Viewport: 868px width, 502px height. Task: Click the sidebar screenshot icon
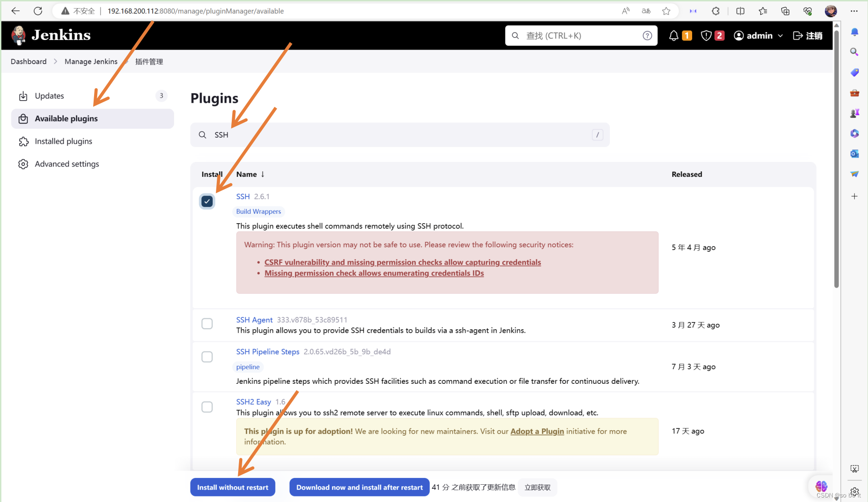click(855, 469)
